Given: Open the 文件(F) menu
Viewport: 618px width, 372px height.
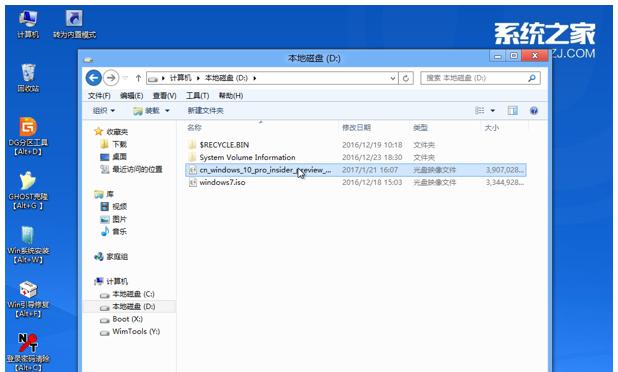Looking at the screenshot, I should pos(99,96).
